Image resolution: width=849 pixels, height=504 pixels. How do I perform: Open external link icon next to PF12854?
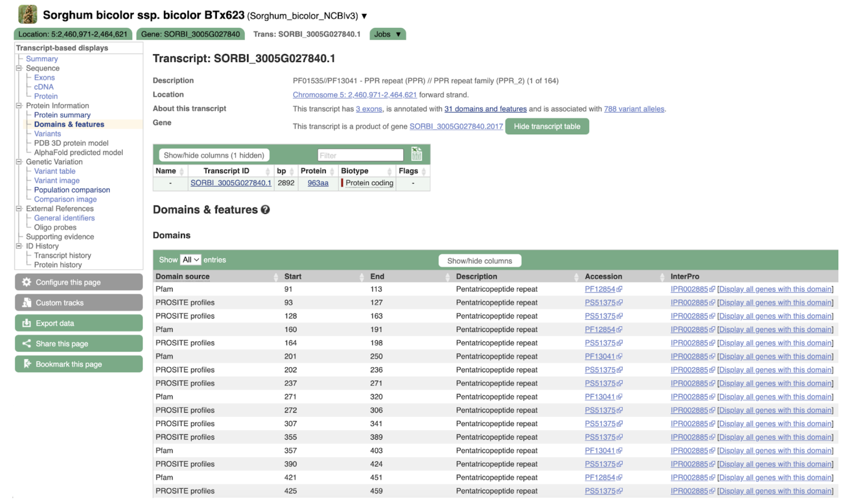[x=619, y=289]
